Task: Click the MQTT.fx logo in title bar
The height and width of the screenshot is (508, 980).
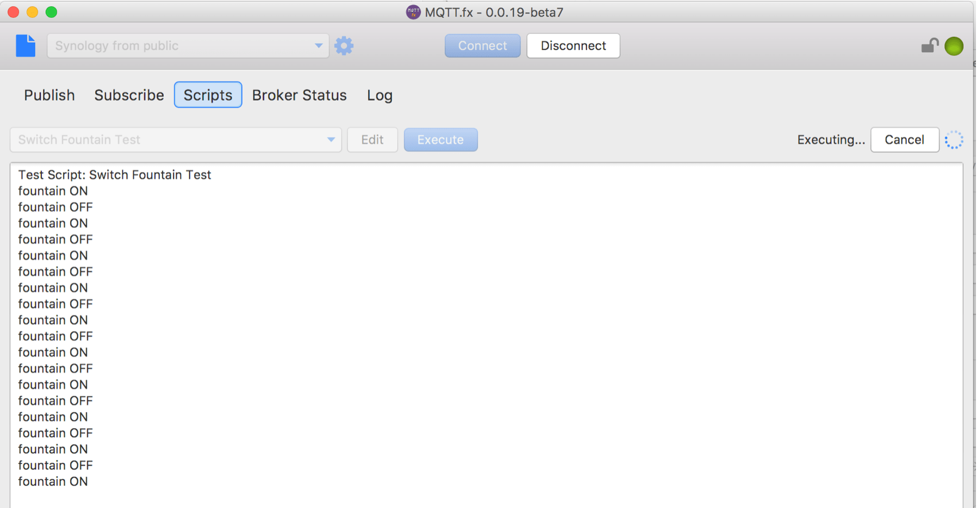Action: coord(413,12)
